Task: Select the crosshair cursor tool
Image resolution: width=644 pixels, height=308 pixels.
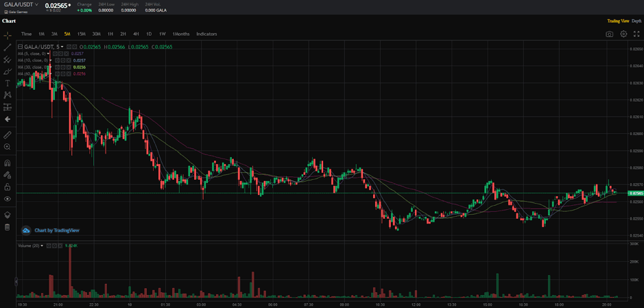Action: click(8, 34)
